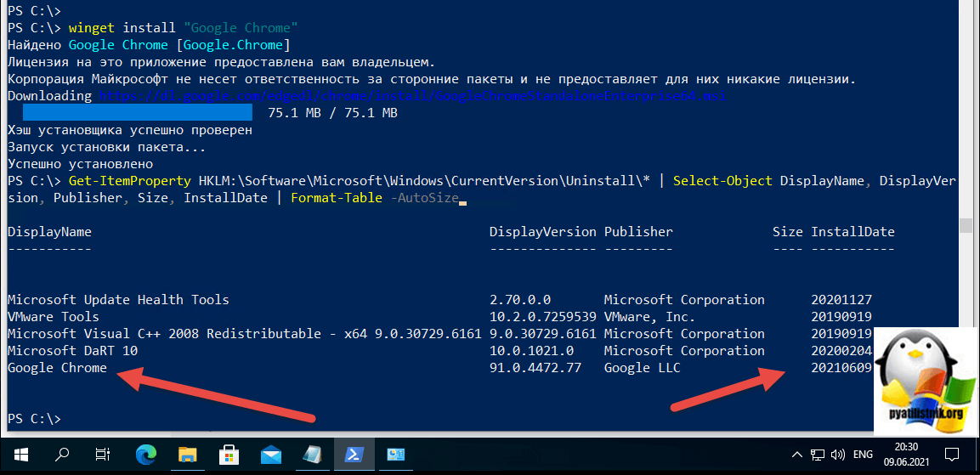Click the PowerShell vertical scrollbar thumb
The image size is (980, 475).
967,226
